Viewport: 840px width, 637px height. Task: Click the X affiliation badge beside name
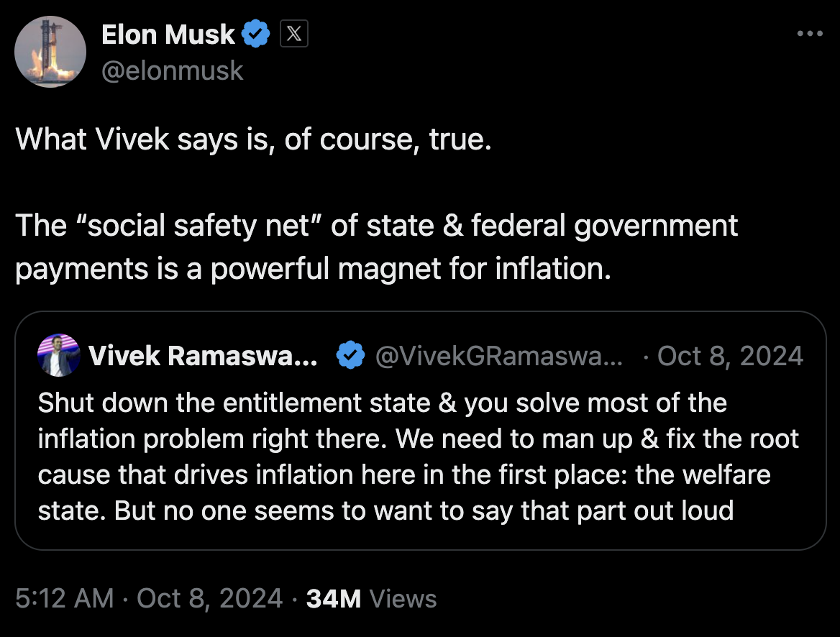click(x=293, y=34)
